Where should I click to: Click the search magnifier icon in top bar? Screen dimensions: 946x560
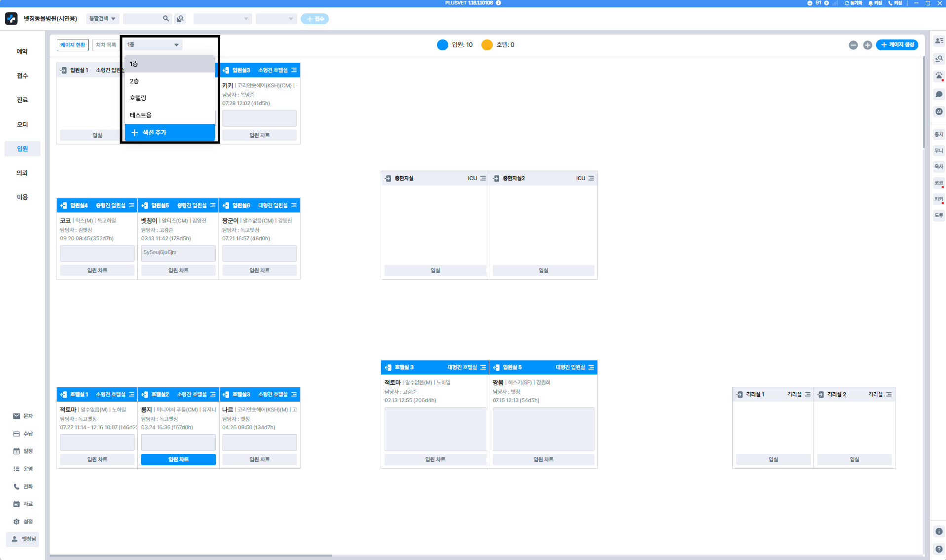(x=166, y=19)
